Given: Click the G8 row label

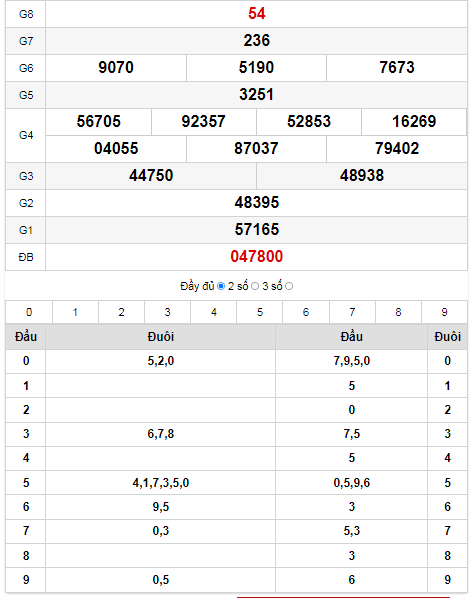Looking at the screenshot, I should (26, 14).
